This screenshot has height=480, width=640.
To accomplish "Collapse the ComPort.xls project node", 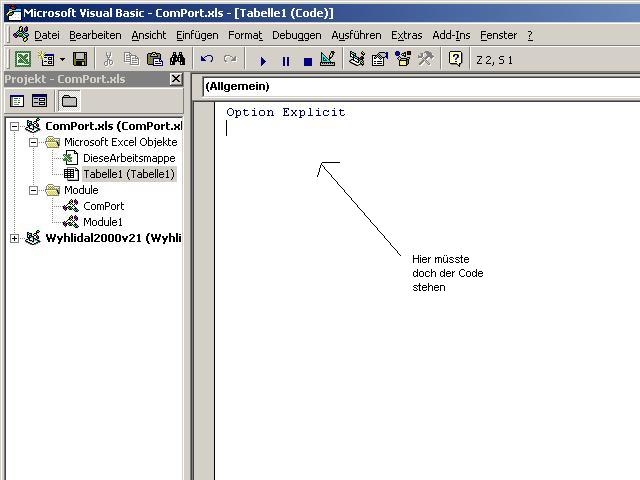I will pyautogui.click(x=14, y=126).
